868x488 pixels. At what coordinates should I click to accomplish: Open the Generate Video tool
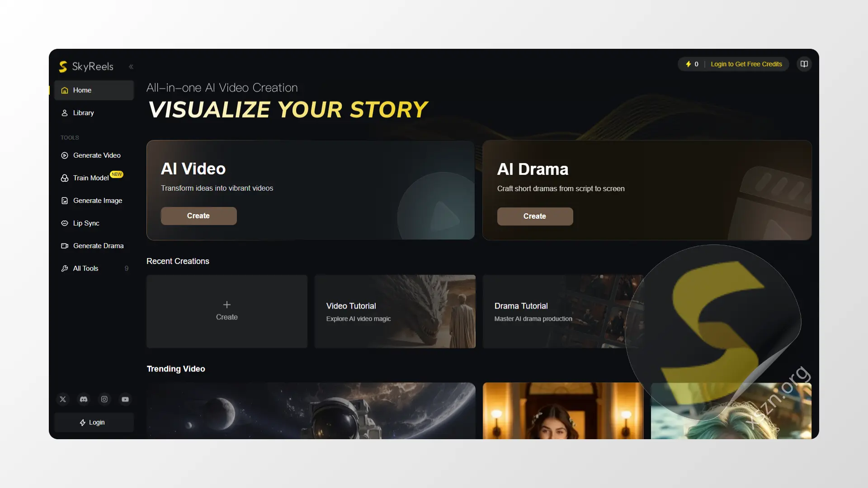(x=94, y=155)
